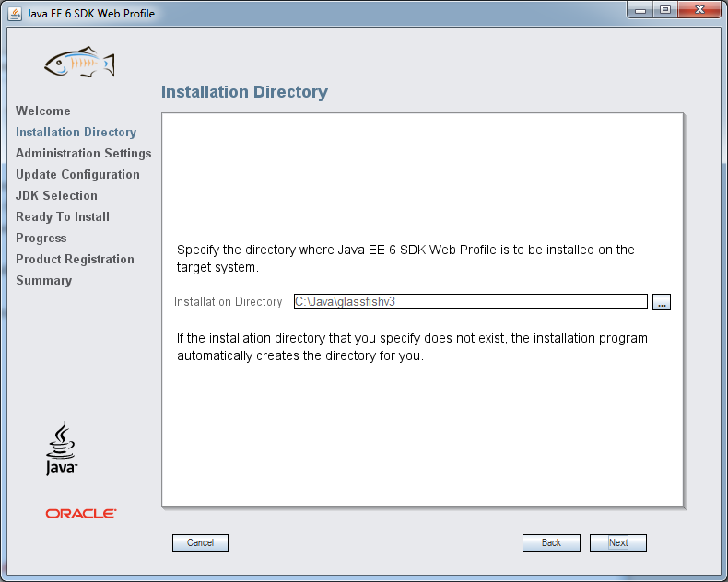Select Product Registration step in sidebar

pyautogui.click(x=75, y=259)
